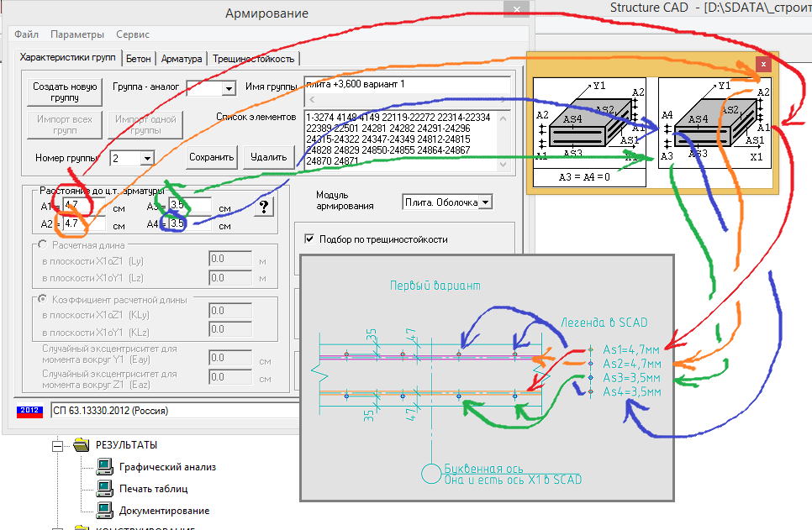Close the Армирование dialog window
Screen dimensions: 812x530
point(516,8)
